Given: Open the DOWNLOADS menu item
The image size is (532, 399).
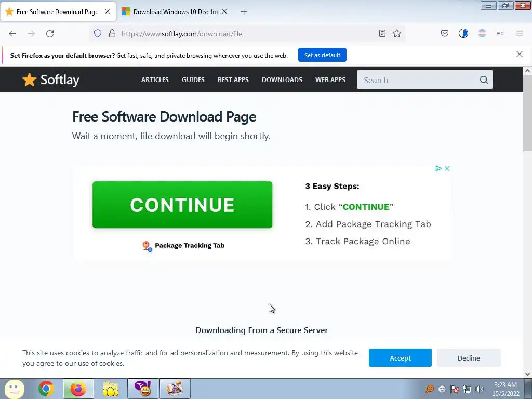Looking at the screenshot, I should (x=282, y=79).
